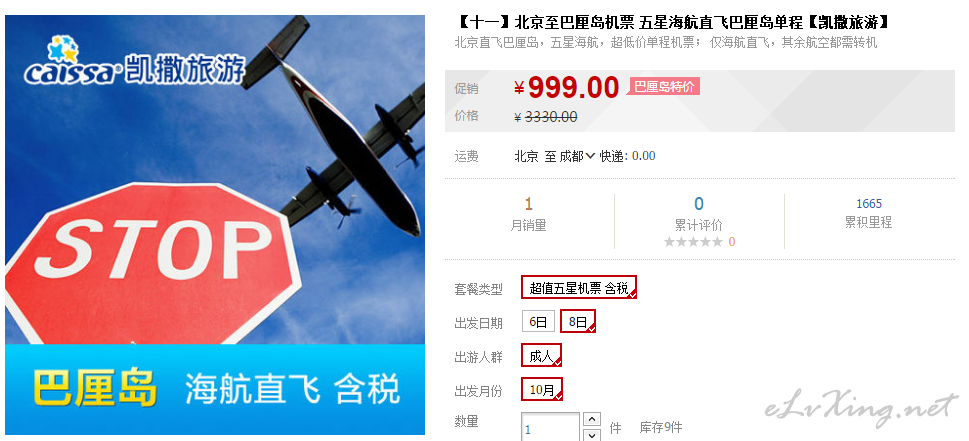Viewport: 969px width, 441px height.
Task: Increase quantity with the up arrow
Action: point(591,419)
